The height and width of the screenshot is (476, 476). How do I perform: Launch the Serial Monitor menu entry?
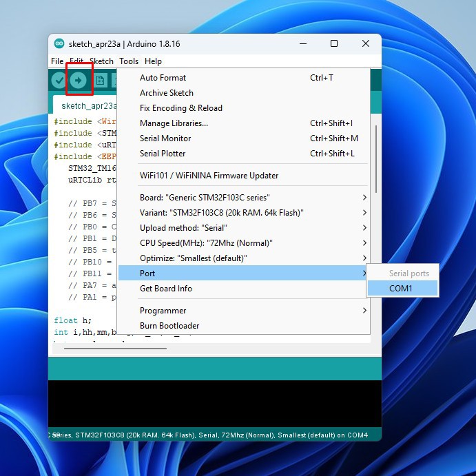coord(165,138)
